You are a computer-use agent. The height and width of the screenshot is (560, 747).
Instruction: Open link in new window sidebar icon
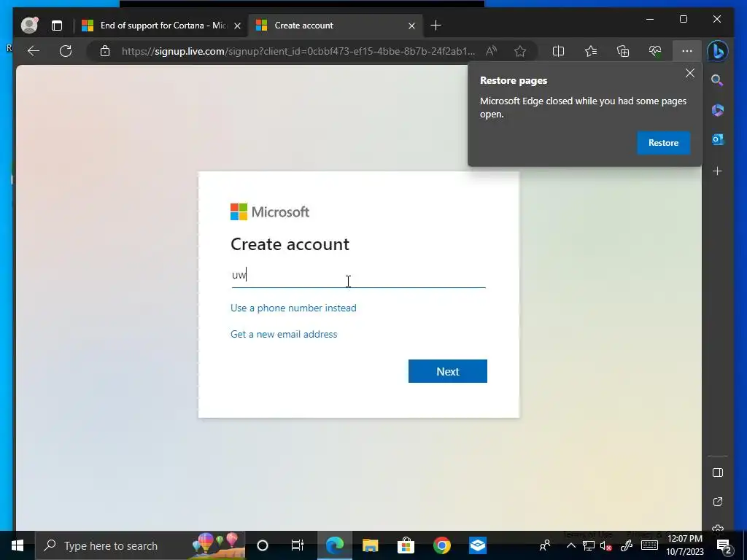718,502
